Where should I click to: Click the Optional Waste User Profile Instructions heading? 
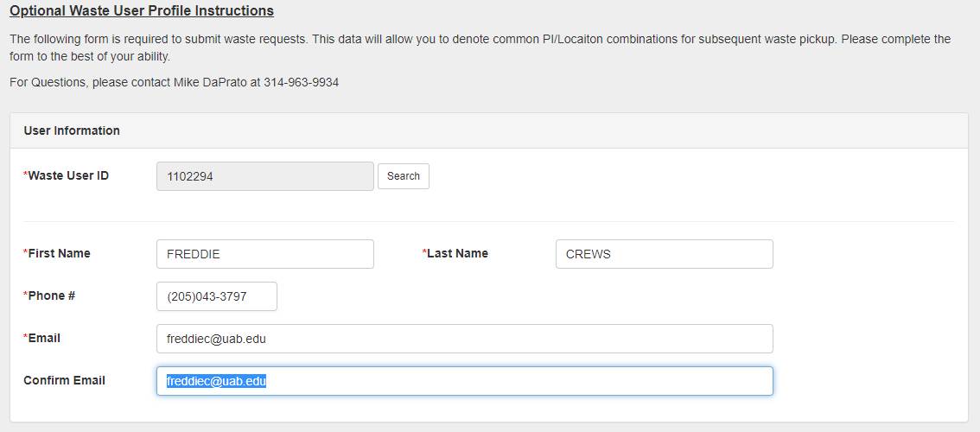[x=142, y=11]
